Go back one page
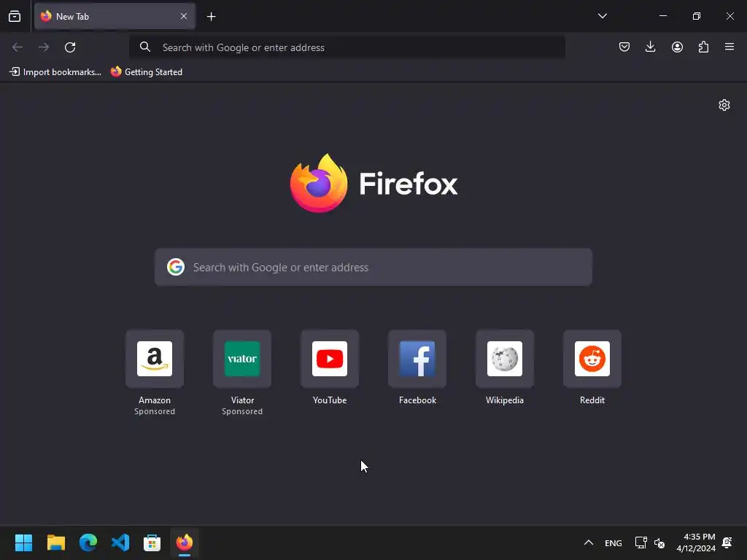 tap(18, 47)
